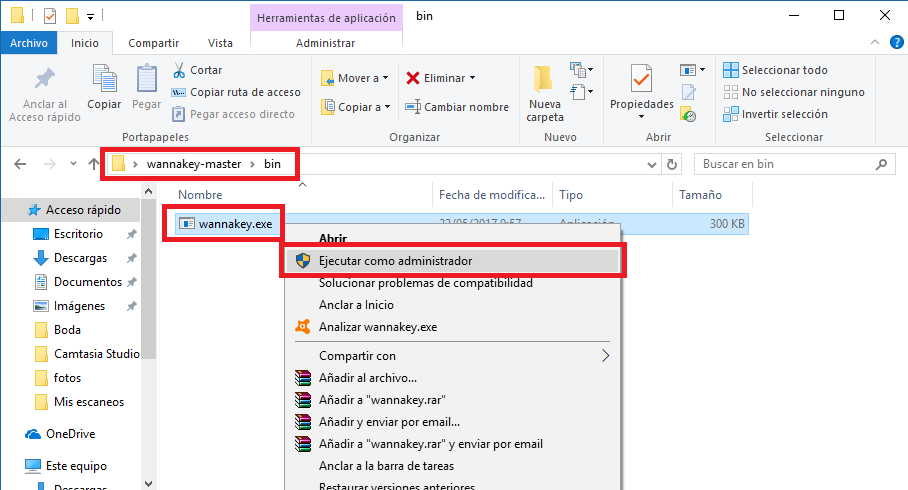Choose Ejecutar como administrador
Screen dimensions: 908x490
453,261
